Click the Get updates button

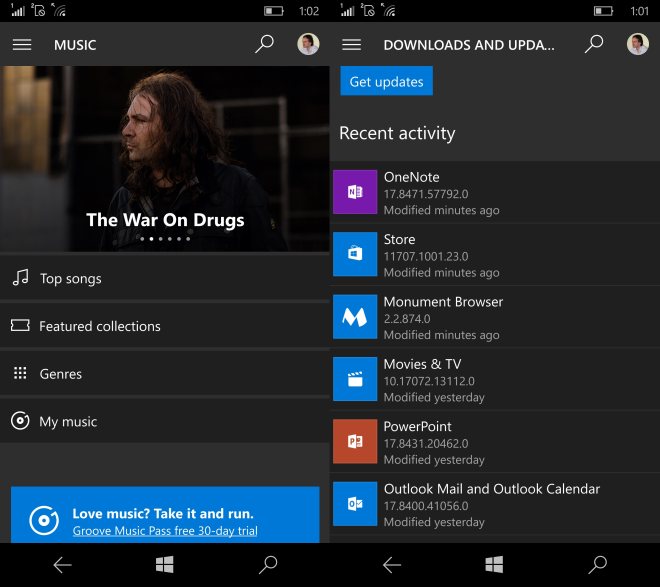(x=386, y=81)
